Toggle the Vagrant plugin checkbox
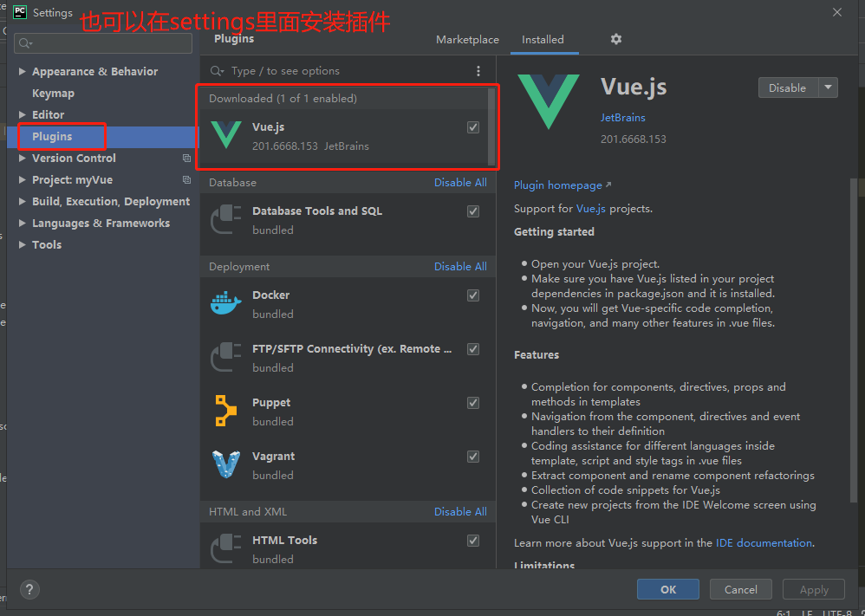This screenshot has width=865, height=616. coord(473,457)
